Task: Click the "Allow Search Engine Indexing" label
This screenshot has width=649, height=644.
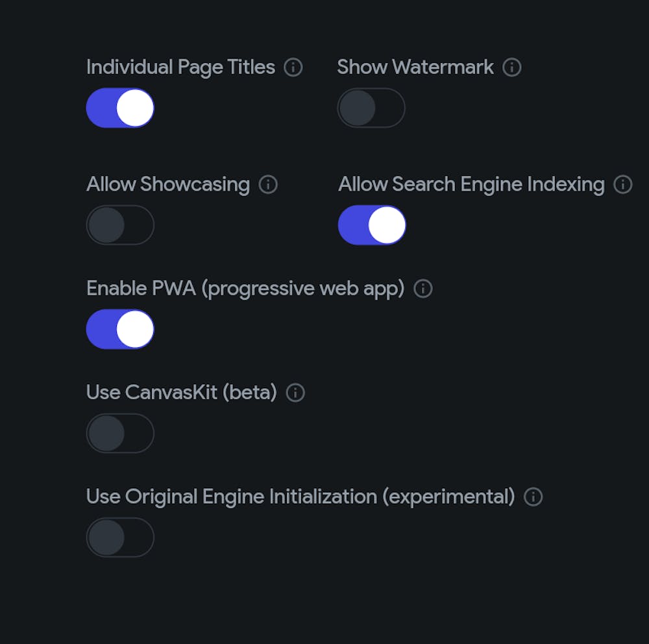Action: coord(471,185)
